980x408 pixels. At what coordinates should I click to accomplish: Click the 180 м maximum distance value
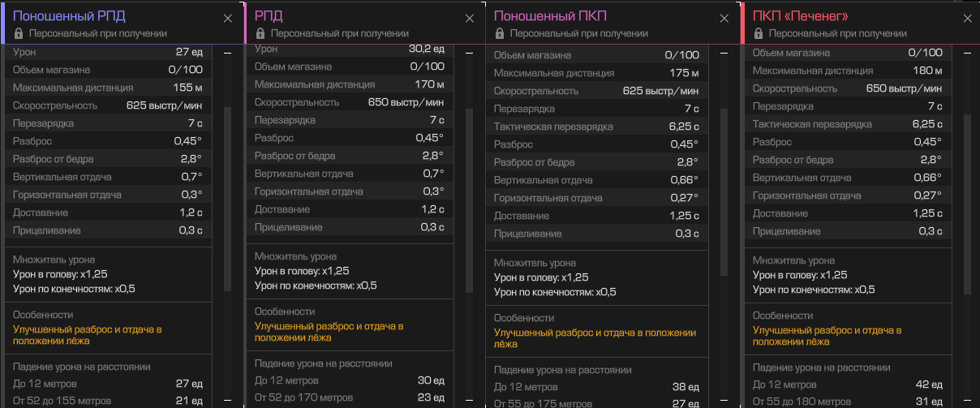click(928, 70)
